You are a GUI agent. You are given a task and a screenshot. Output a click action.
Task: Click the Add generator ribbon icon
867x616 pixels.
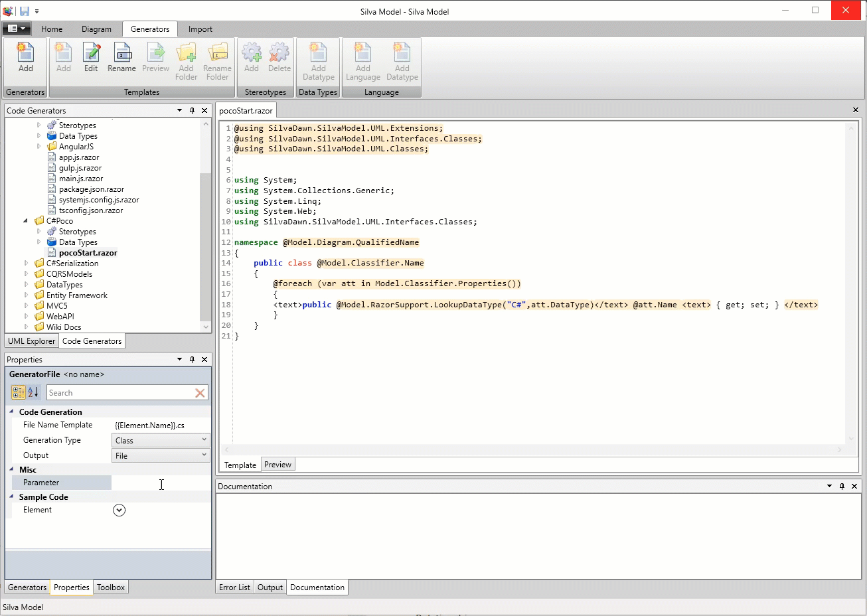[25, 57]
